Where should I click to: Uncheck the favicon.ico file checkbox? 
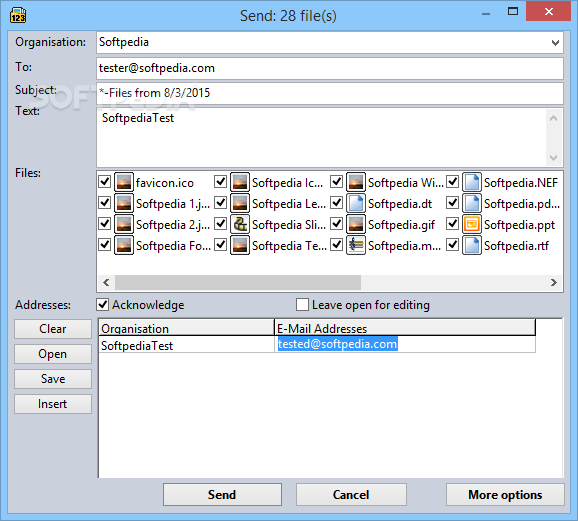point(105,181)
